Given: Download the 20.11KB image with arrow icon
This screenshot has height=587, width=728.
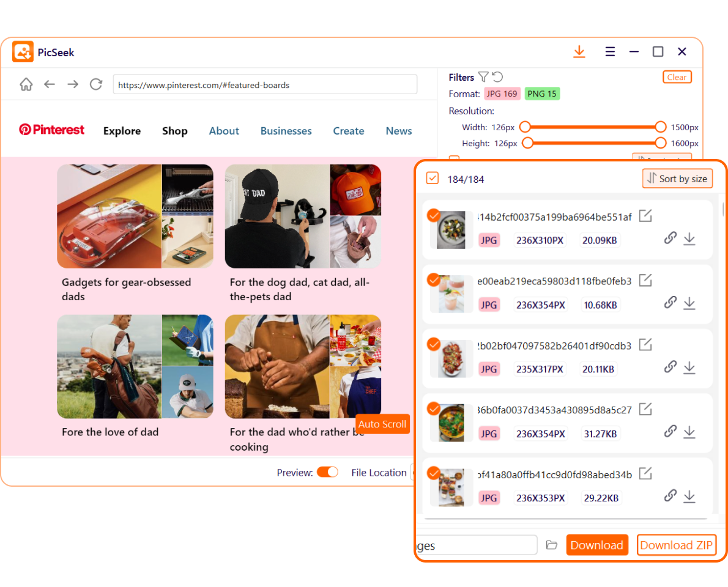Looking at the screenshot, I should pyautogui.click(x=689, y=368).
